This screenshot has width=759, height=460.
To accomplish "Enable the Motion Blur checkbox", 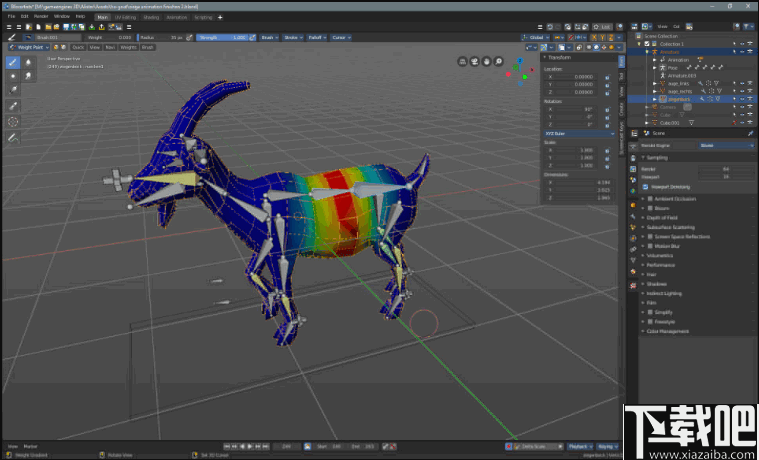I will [651, 246].
